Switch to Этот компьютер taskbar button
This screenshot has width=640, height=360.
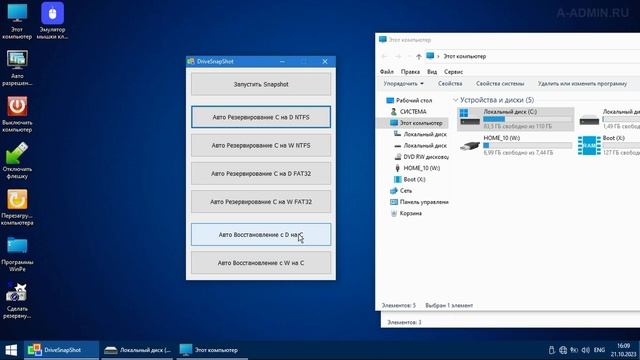point(212,350)
